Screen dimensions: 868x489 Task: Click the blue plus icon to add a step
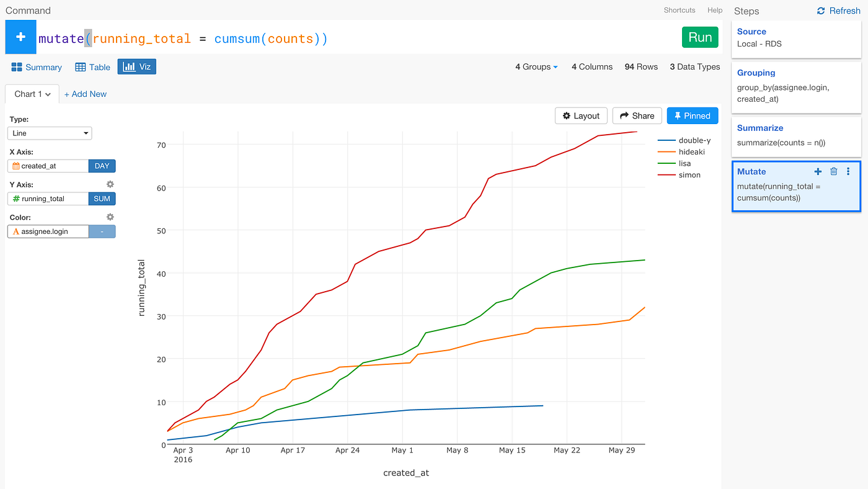(x=19, y=37)
